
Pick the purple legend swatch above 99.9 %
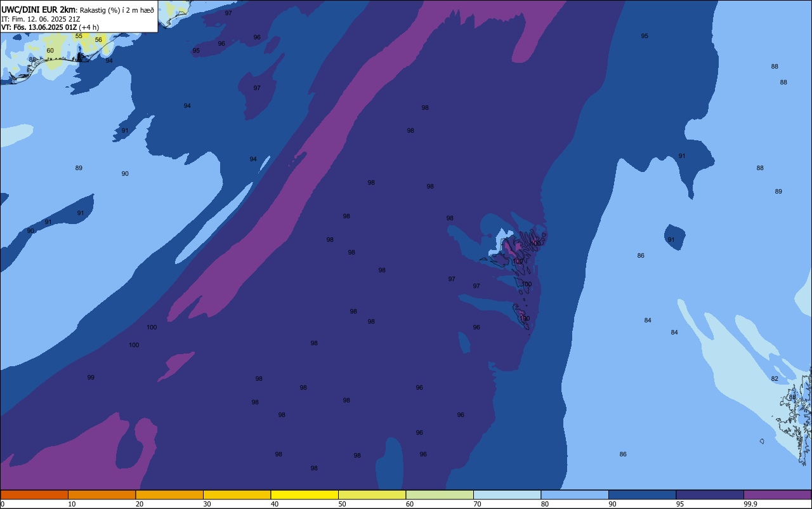(777, 494)
